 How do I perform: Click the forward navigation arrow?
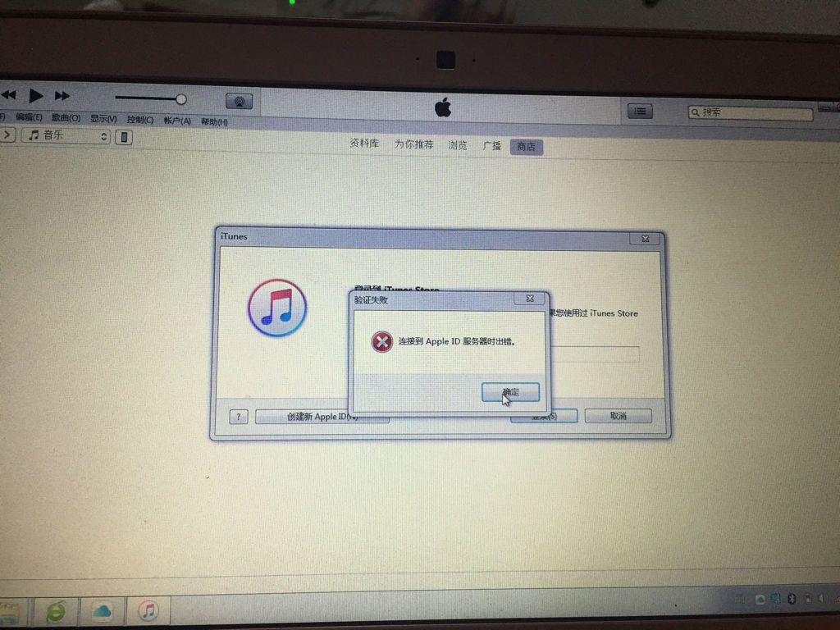pos(7,135)
